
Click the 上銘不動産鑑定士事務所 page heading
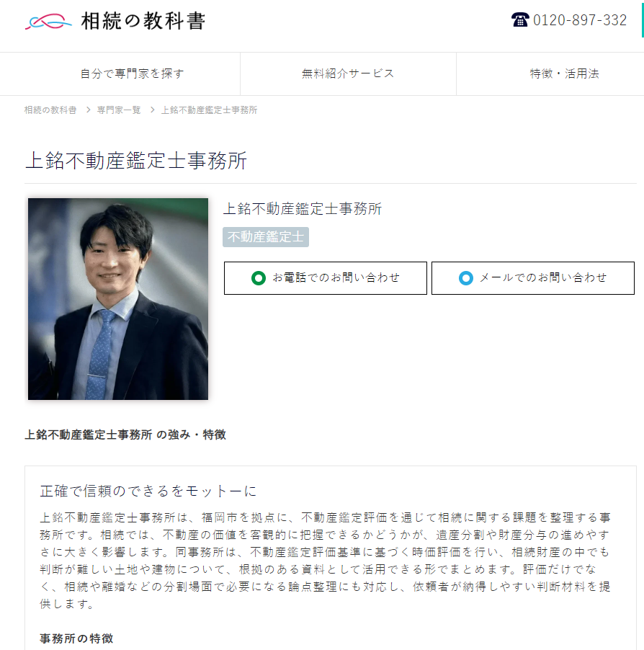(x=136, y=161)
